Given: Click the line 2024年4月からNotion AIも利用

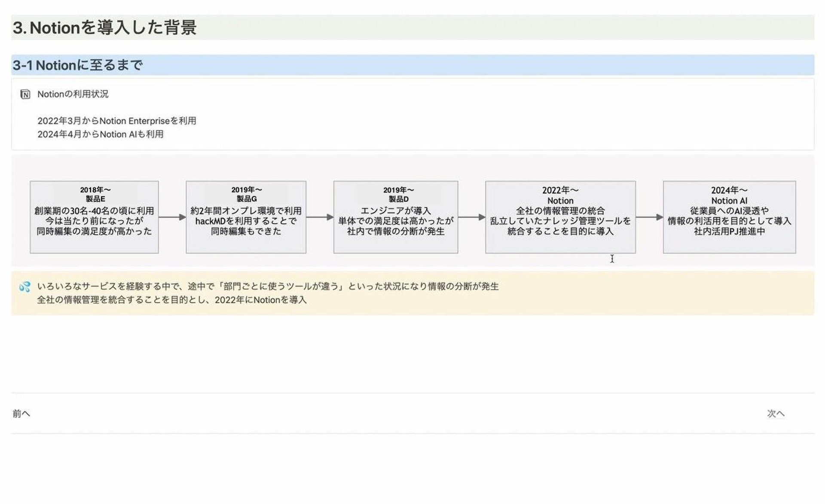Looking at the screenshot, I should pos(101,134).
